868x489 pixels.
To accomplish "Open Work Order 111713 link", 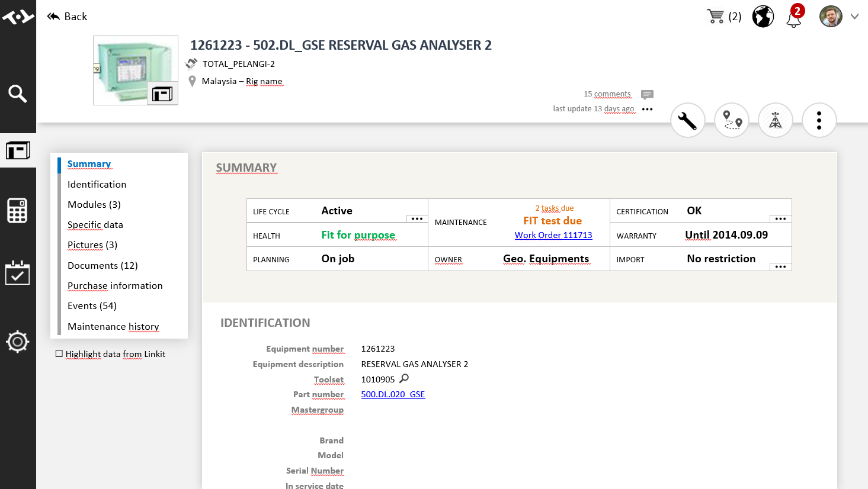I will tap(553, 235).
